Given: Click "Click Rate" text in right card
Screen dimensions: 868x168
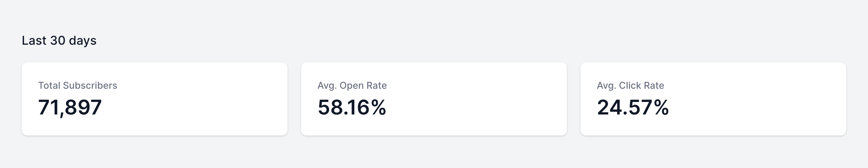Looking at the screenshot, I should click(x=642, y=85).
